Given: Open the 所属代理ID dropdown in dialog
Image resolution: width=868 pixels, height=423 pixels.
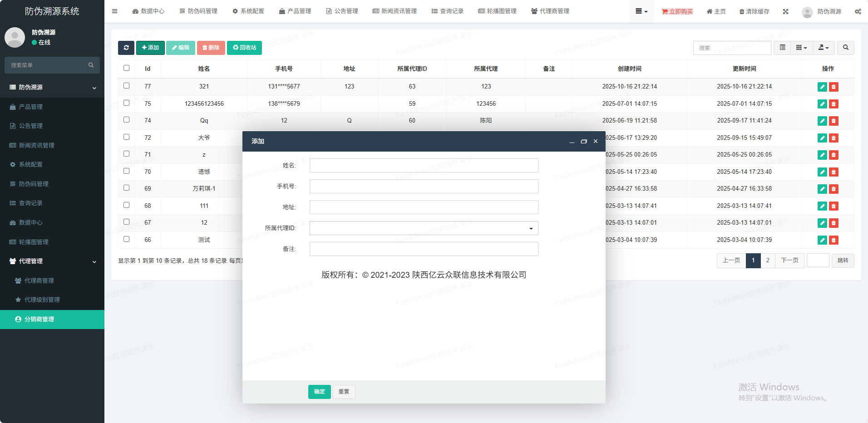Looking at the screenshot, I should click(x=424, y=228).
